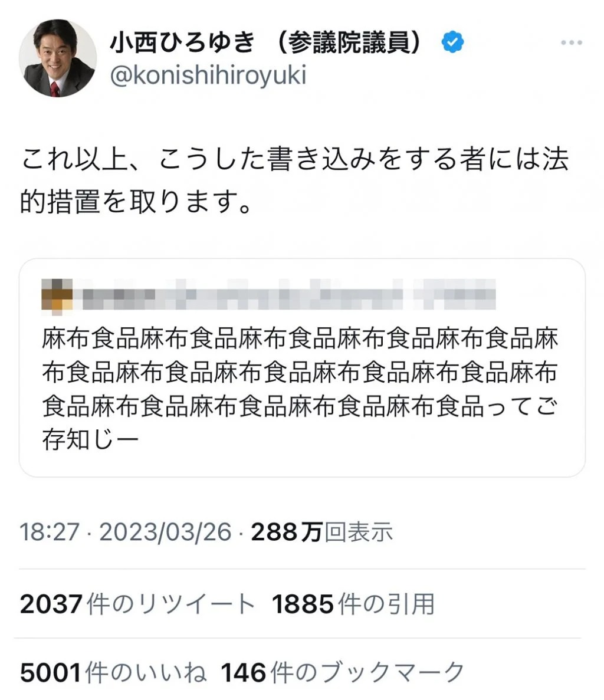Open the 5001 件のいいね list

(x=113, y=673)
